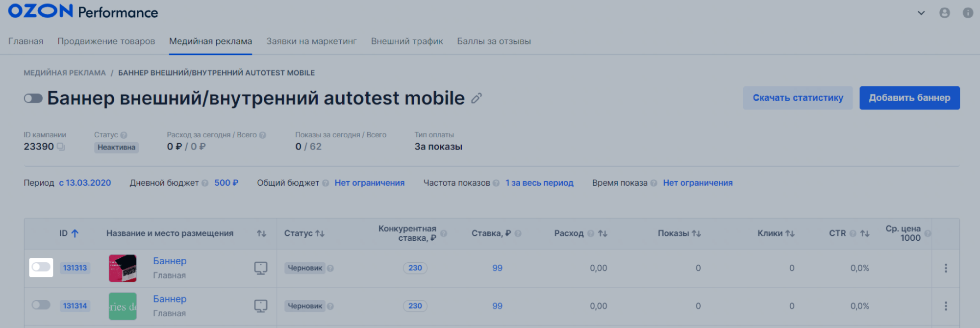This screenshot has width=980, height=328.
Task: Open more actions menu for row 131314
Action: (x=946, y=305)
